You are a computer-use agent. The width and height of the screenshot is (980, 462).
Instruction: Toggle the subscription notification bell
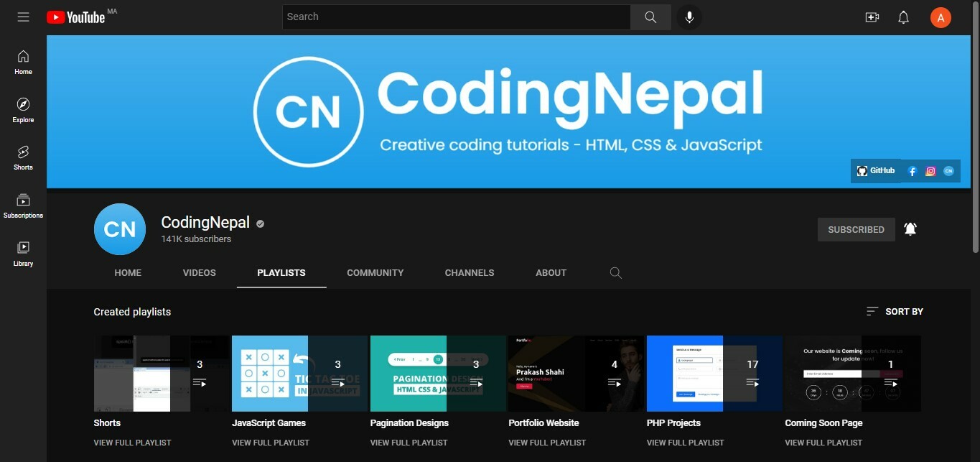coord(910,228)
